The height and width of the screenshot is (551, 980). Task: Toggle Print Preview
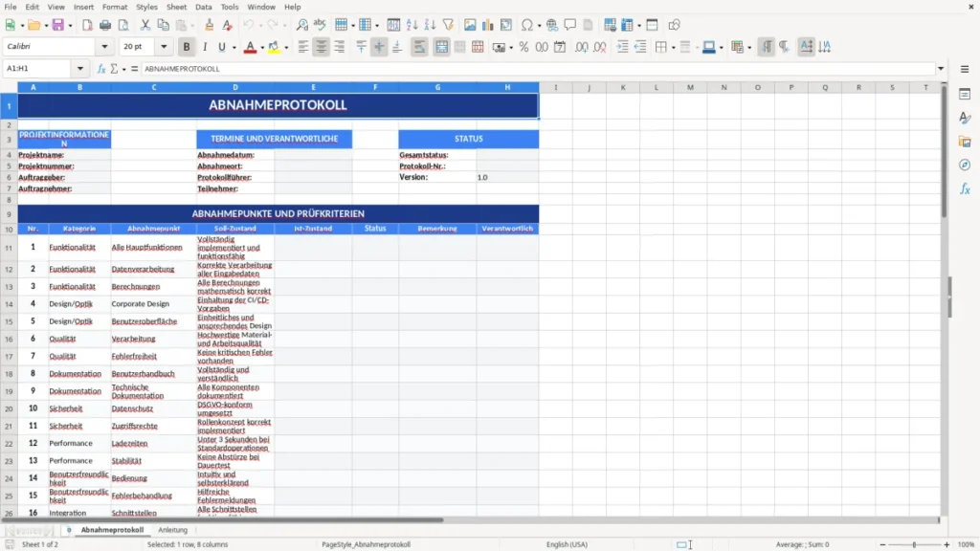click(123, 25)
